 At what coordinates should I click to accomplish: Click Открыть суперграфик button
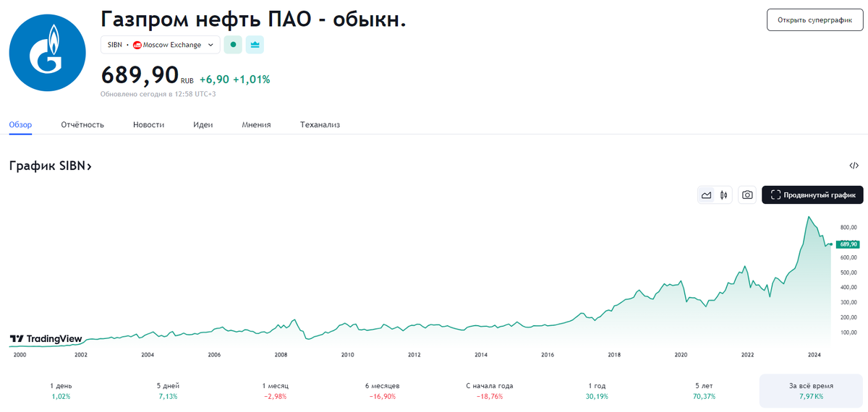point(815,20)
